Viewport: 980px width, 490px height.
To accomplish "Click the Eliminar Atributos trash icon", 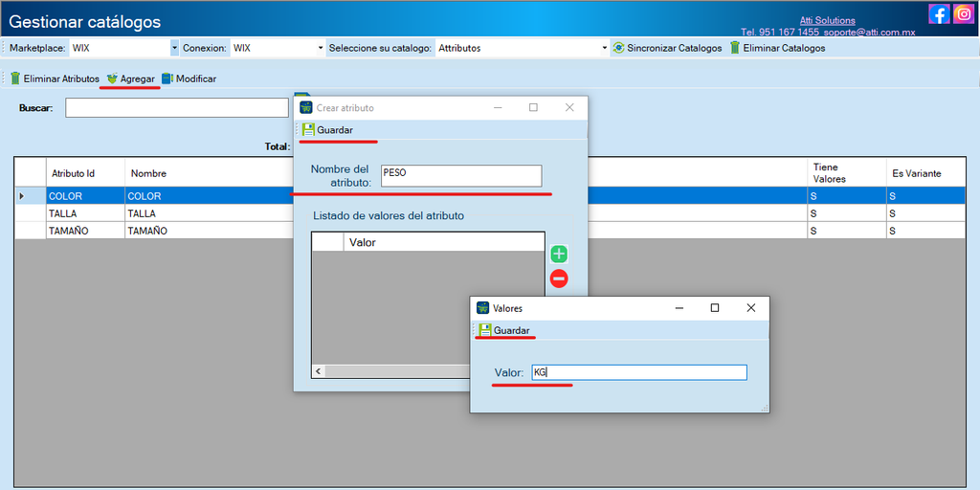I will (x=15, y=78).
